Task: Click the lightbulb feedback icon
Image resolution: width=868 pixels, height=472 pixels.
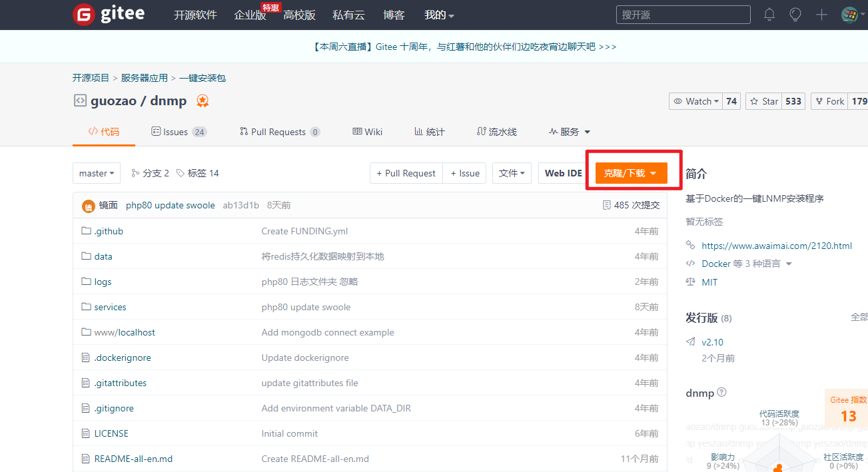Action: (795, 14)
